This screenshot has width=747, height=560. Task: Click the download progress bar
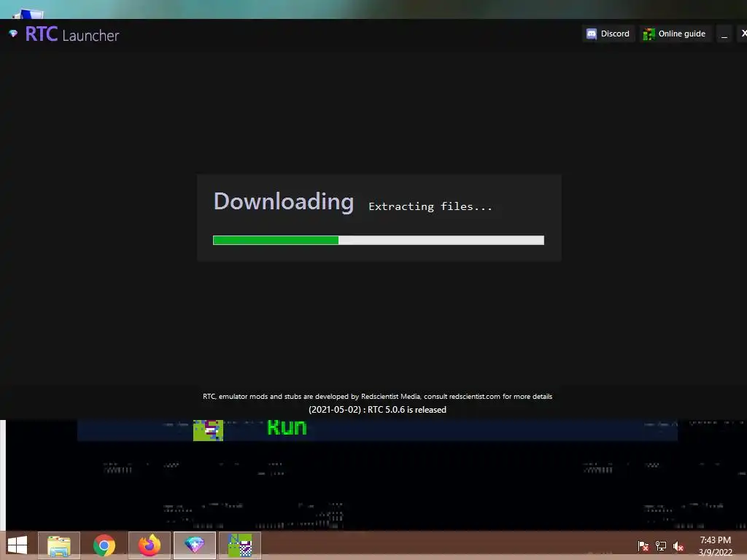point(379,241)
